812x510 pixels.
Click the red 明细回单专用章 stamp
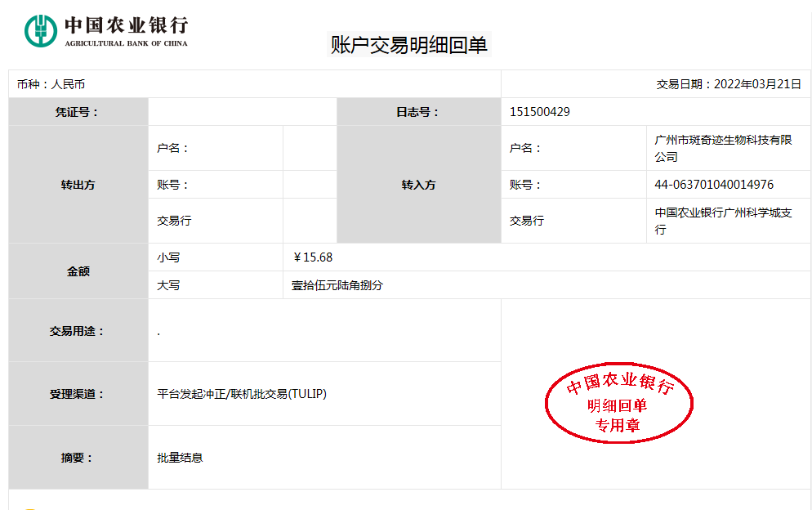pyautogui.click(x=619, y=403)
